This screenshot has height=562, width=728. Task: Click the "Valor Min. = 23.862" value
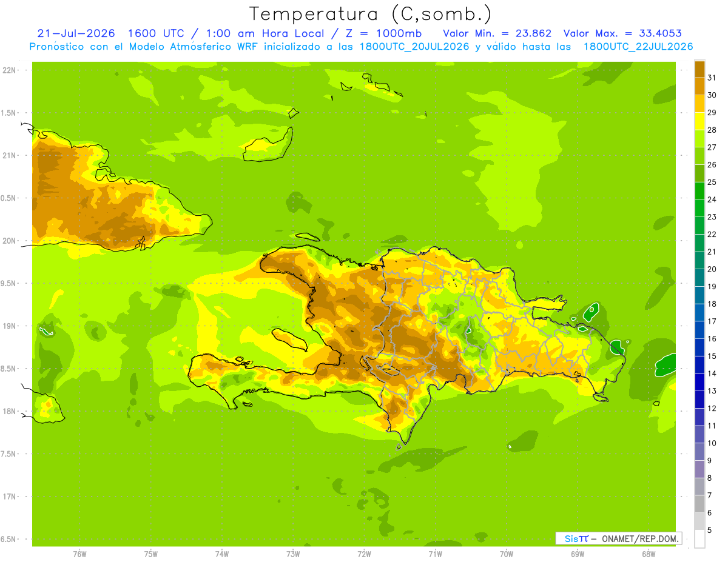coord(497,33)
